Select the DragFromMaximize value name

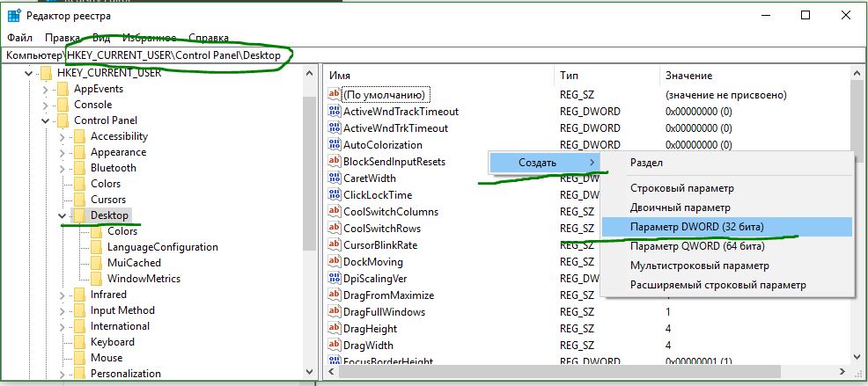coord(388,295)
